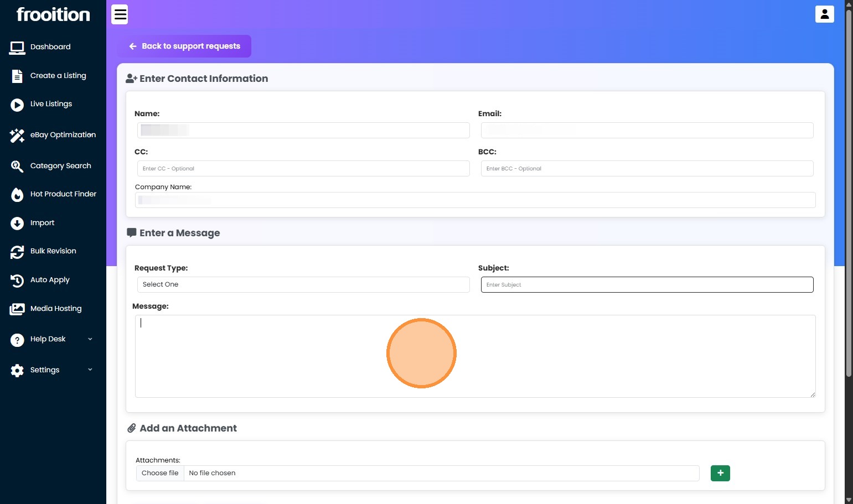The width and height of the screenshot is (853, 504).
Task: Expand the Settings chevron
Action: (90, 370)
